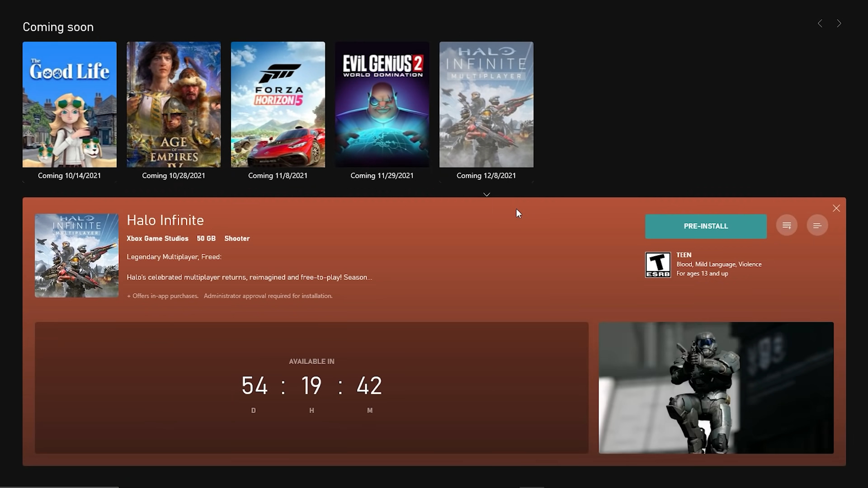The width and height of the screenshot is (868, 488).
Task: Open The Good Life game tile
Action: click(69, 104)
